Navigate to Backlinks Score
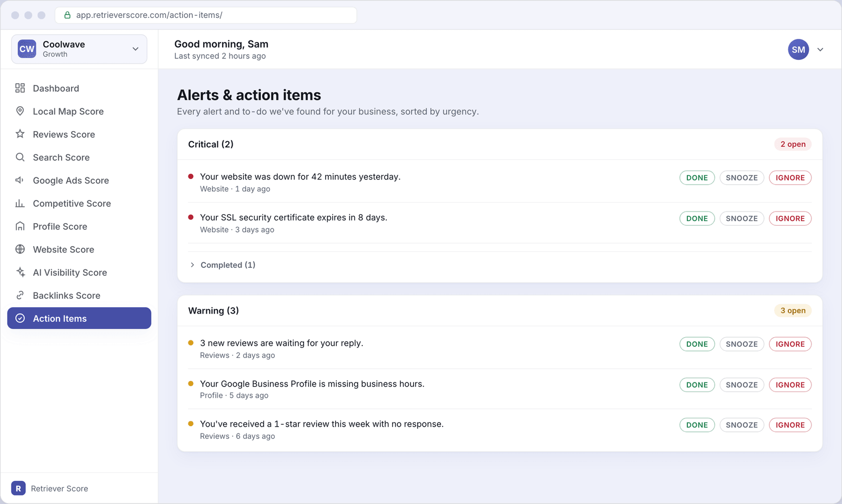Image resolution: width=842 pixels, height=504 pixels. pyautogui.click(x=79, y=295)
